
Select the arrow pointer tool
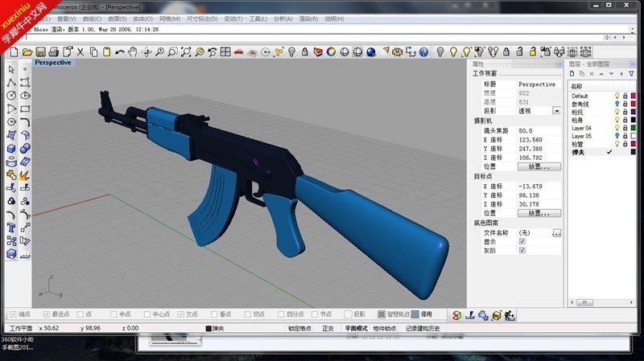[11, 69]
